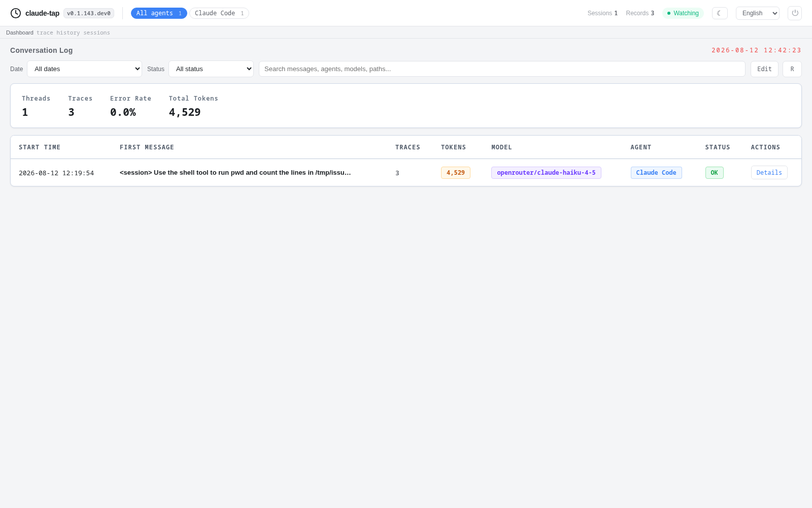Click the MODEL column header
Image resolution: width=812 pixels, height=508 pixels.
point(501,147)
